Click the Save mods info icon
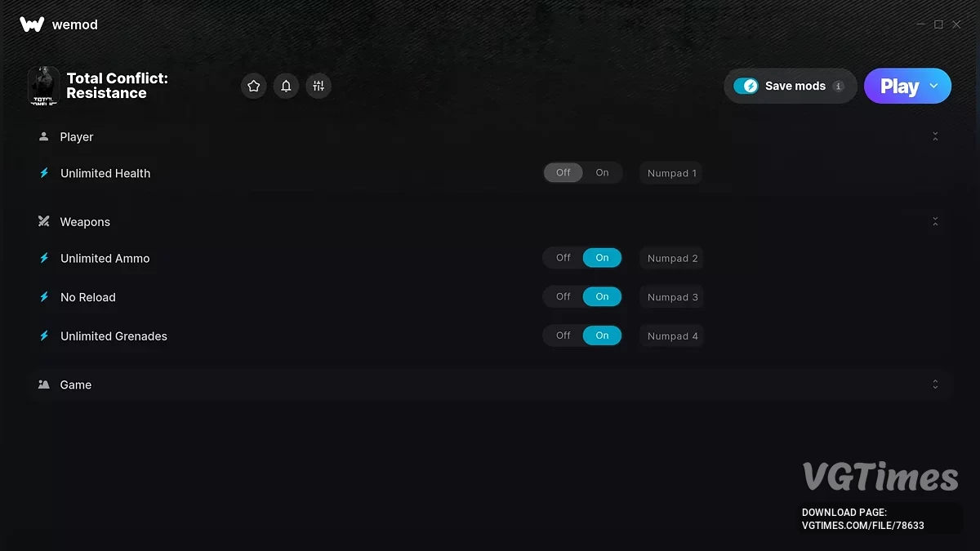This screenshot has width=980, height=551. (x=838, y=86)
